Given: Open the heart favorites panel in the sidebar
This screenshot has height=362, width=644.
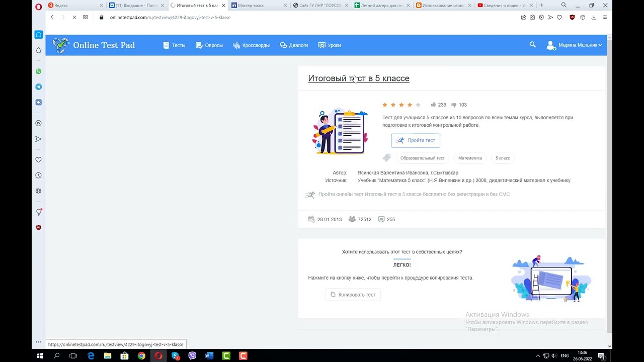Looking at the screenshot, I should pyautogui.click(x=38, y=160).
